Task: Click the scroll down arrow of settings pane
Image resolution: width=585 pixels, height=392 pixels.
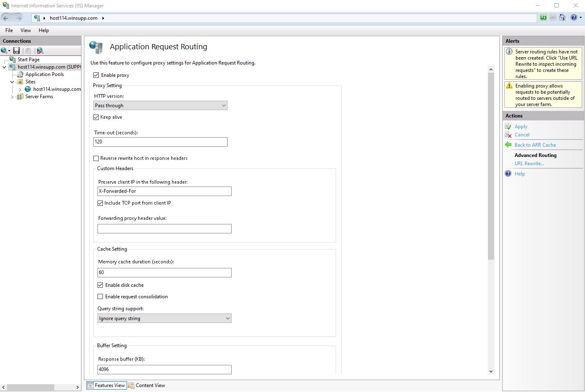Action: 491,371
